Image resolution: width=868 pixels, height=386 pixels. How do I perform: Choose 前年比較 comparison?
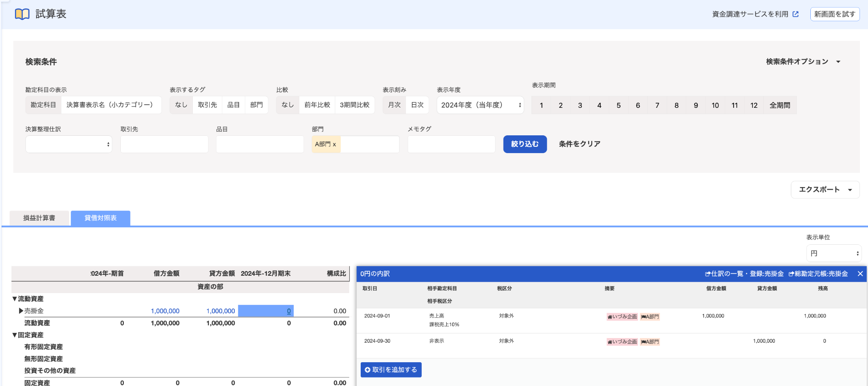(x=317, y=105)
